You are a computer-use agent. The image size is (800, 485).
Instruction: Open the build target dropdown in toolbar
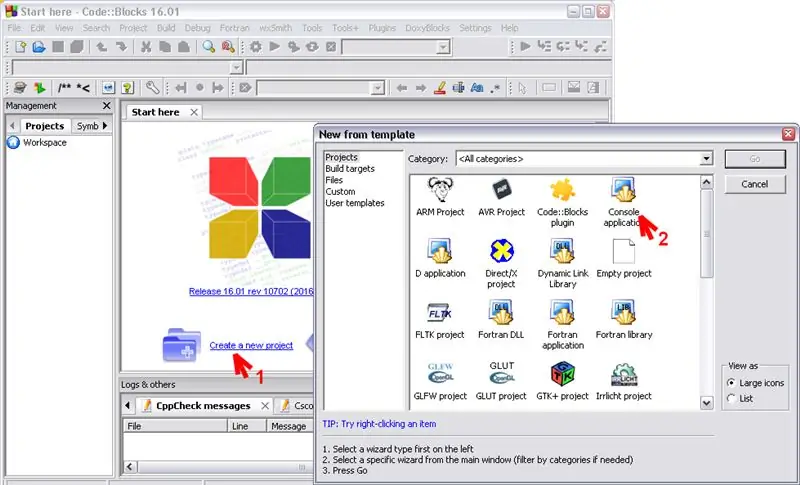click(x=443, y=47)
